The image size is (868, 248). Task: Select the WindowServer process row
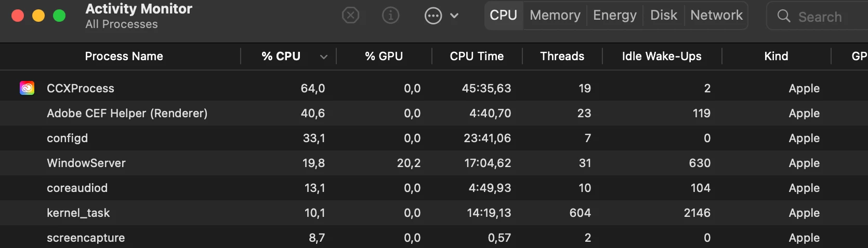tap(434, 163)
